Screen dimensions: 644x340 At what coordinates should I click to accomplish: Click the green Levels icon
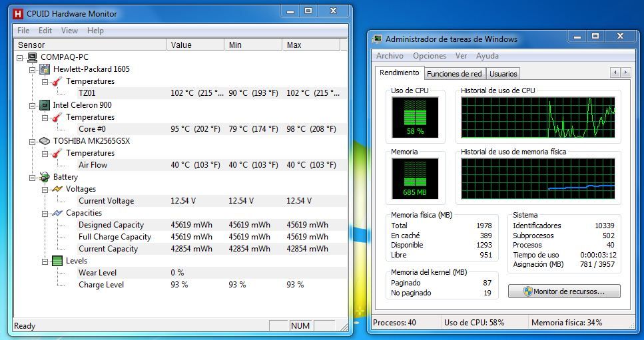(57, 261)
